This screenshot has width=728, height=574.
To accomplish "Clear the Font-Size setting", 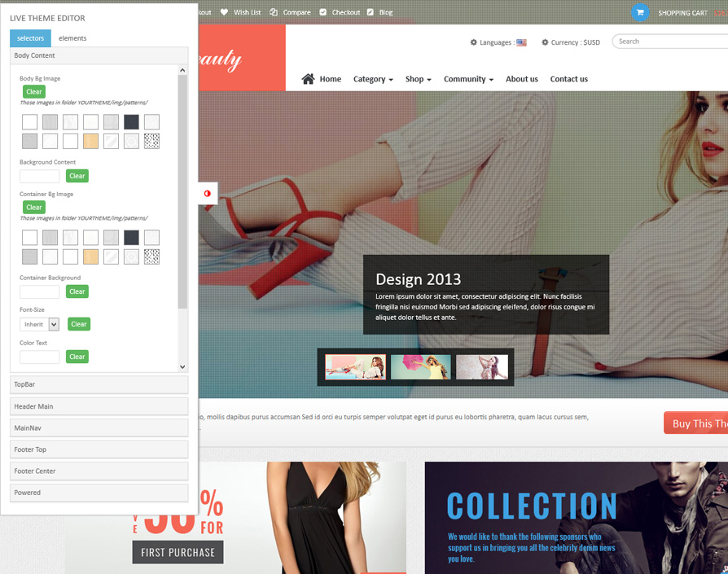I will click(x=79, y=324).
